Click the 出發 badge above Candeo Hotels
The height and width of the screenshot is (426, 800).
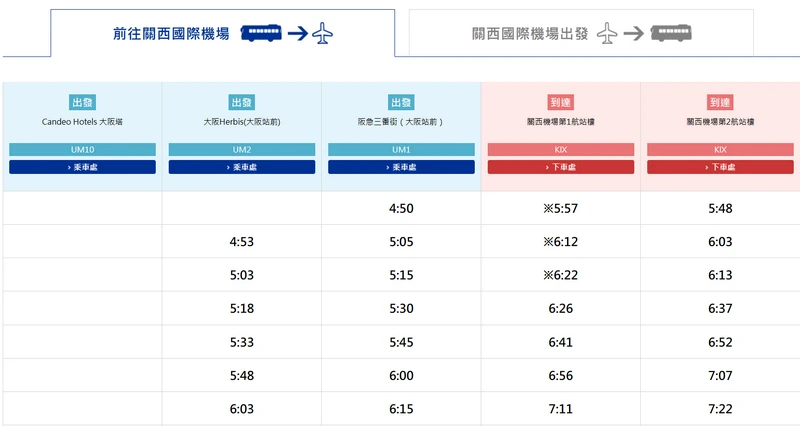coord(82,103)
